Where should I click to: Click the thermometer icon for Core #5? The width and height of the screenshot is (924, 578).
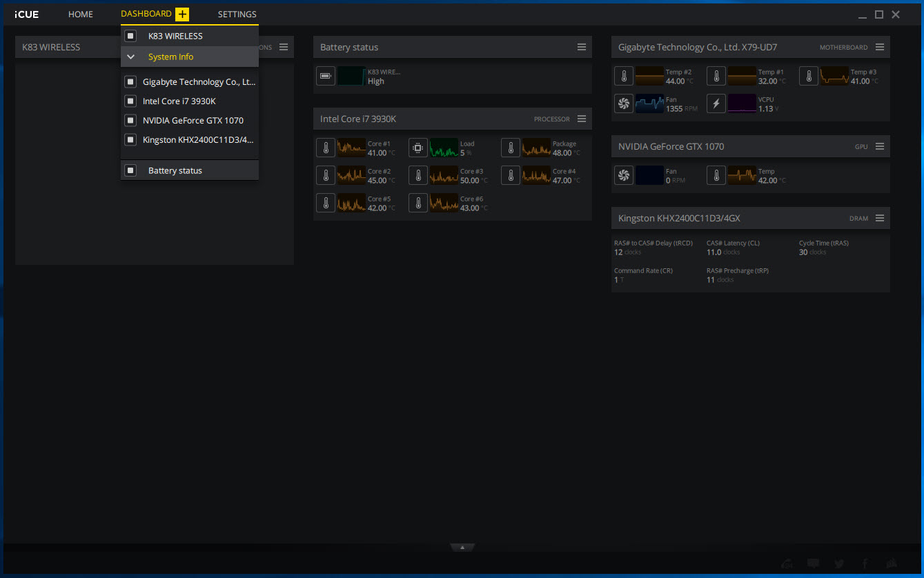(326, 203)
